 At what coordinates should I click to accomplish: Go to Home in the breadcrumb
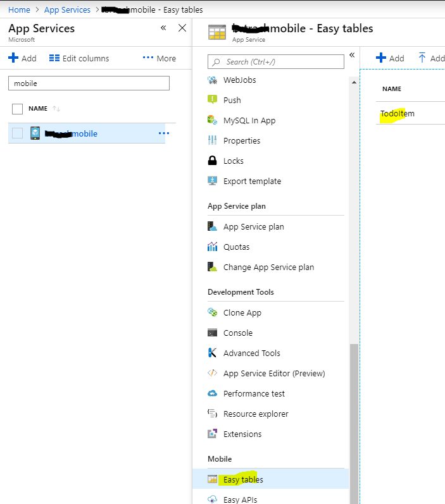coord(19,10)
